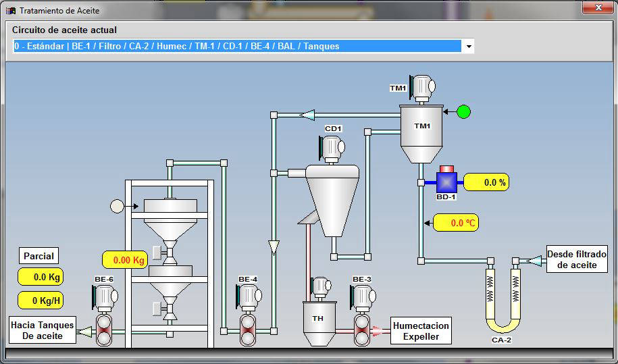Click the BE-6 pump icon
The width and height of the screenshot is (618, 364).
103,296
